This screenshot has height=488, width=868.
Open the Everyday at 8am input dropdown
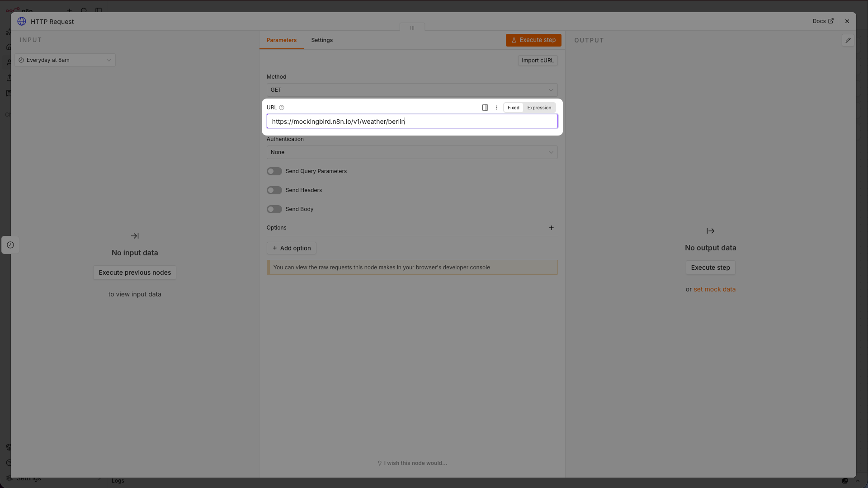click(65, 60)
